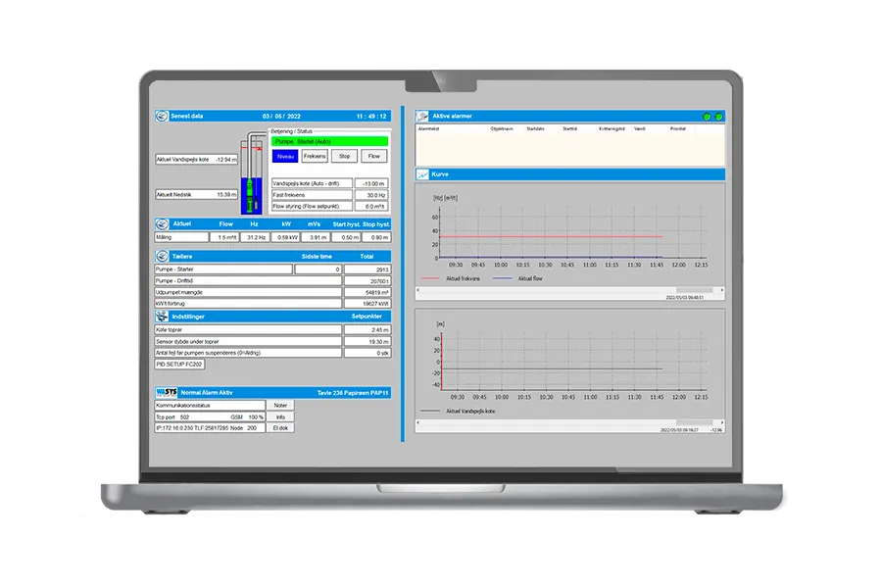Screen dimensions: 882x588
Task: Click the Startdato column header
Action: [x=535, y=128]
